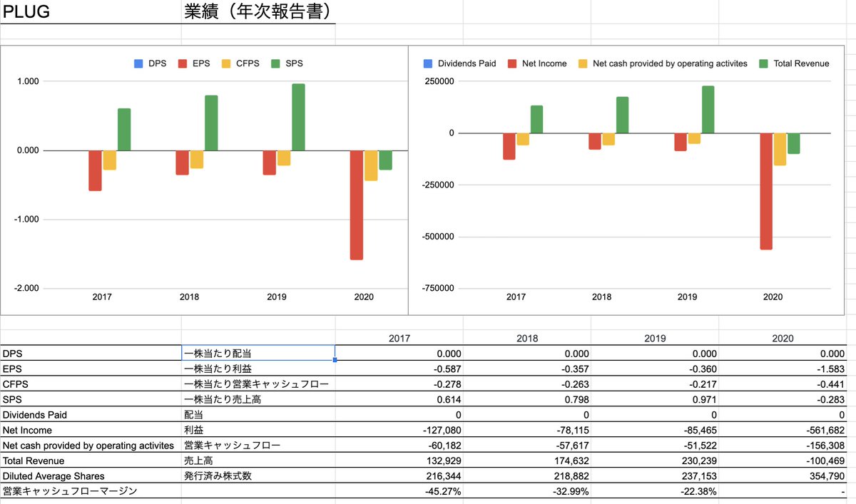The image size is (856, 504).
Task: Select the shares value 354,790
Action: [x=783, y=476]
